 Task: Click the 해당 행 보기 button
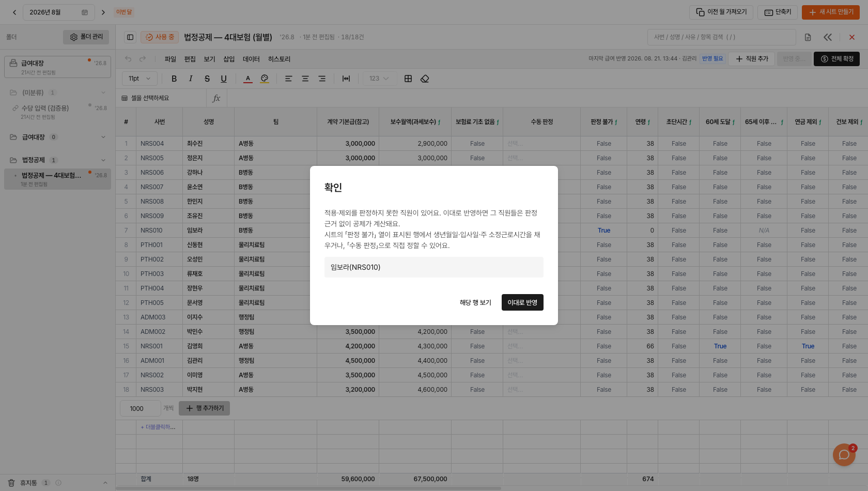475,302
